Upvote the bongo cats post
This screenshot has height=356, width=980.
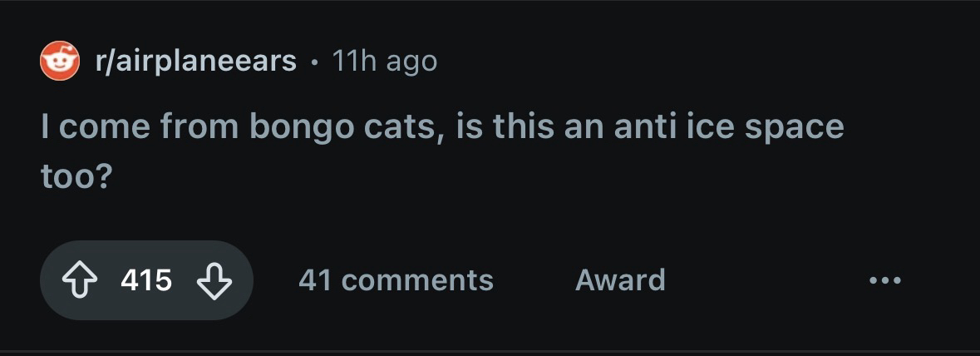(79, 280)
